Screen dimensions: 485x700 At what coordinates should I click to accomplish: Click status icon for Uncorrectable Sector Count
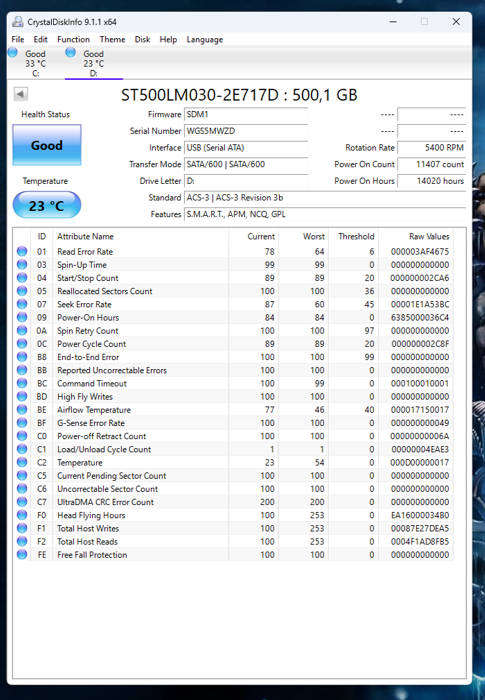pos(21,488)
